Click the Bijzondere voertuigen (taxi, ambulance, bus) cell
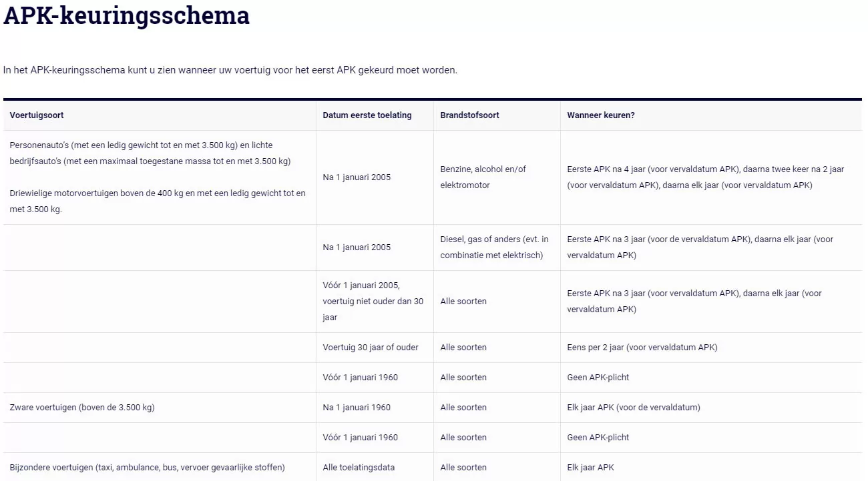Viewport: 868px width, 481px height. coord(147,468)
